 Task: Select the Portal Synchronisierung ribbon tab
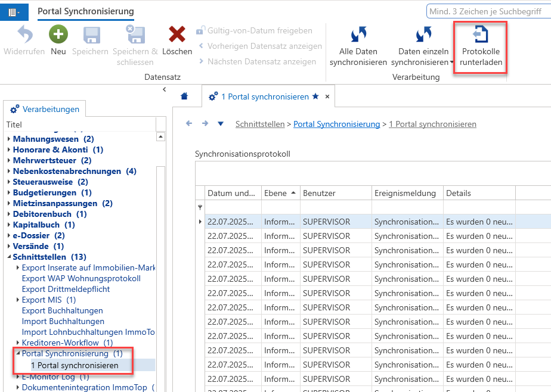pyautogui.click(x=86, y=11)
